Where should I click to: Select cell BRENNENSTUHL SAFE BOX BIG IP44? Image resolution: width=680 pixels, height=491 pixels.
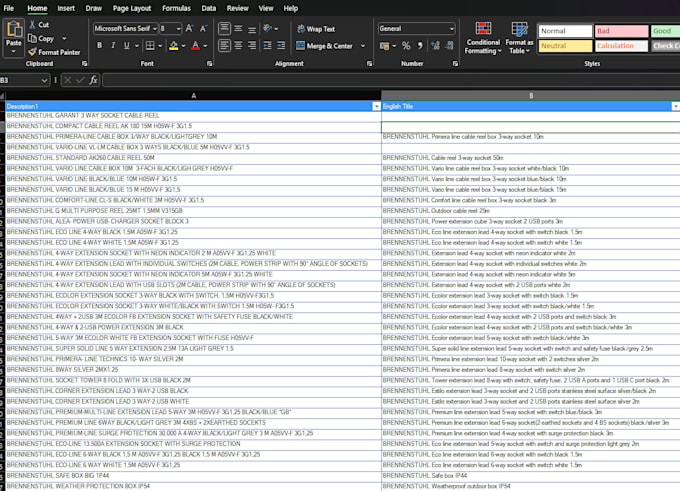[x=193, y=475]
